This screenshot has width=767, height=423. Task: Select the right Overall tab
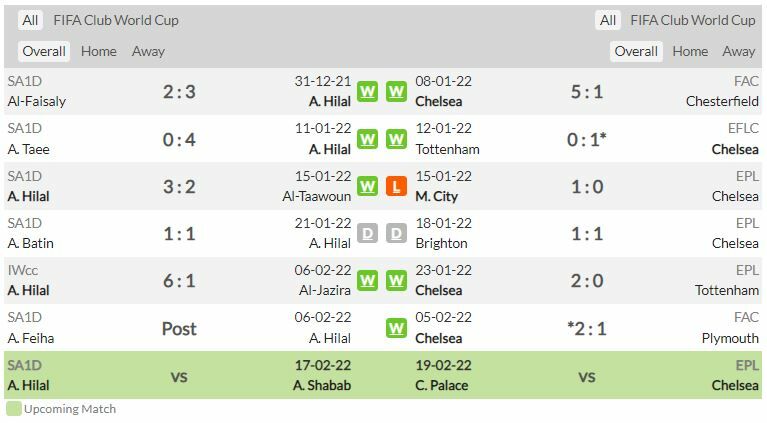(636, 51)
